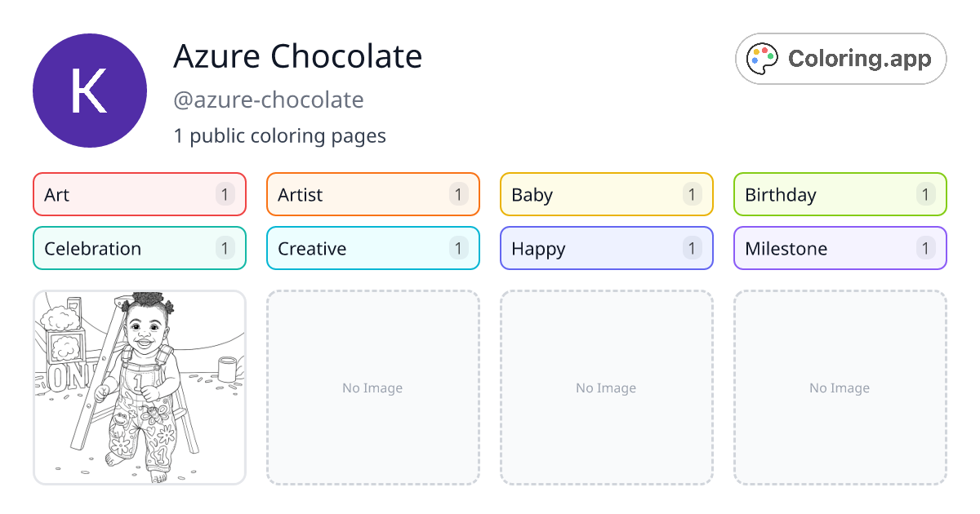
Task: Click the Coloring.app palette icon
Action: coord(762,57)
